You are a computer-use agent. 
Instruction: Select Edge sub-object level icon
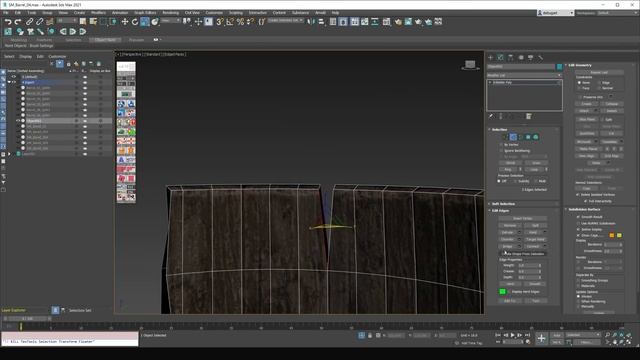pyautogui.click(x=513, y=137)
